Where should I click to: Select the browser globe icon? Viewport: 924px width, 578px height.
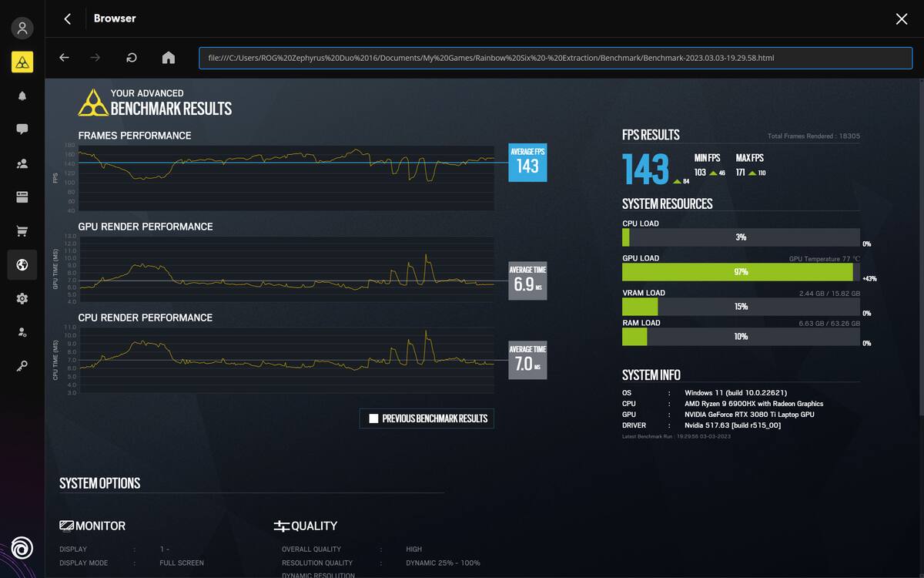[22, 265]
